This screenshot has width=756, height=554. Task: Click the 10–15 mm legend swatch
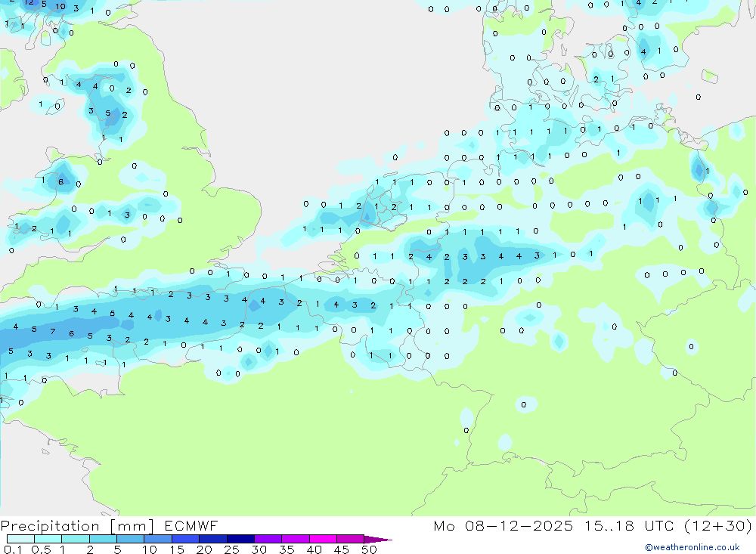coord(158,539)
